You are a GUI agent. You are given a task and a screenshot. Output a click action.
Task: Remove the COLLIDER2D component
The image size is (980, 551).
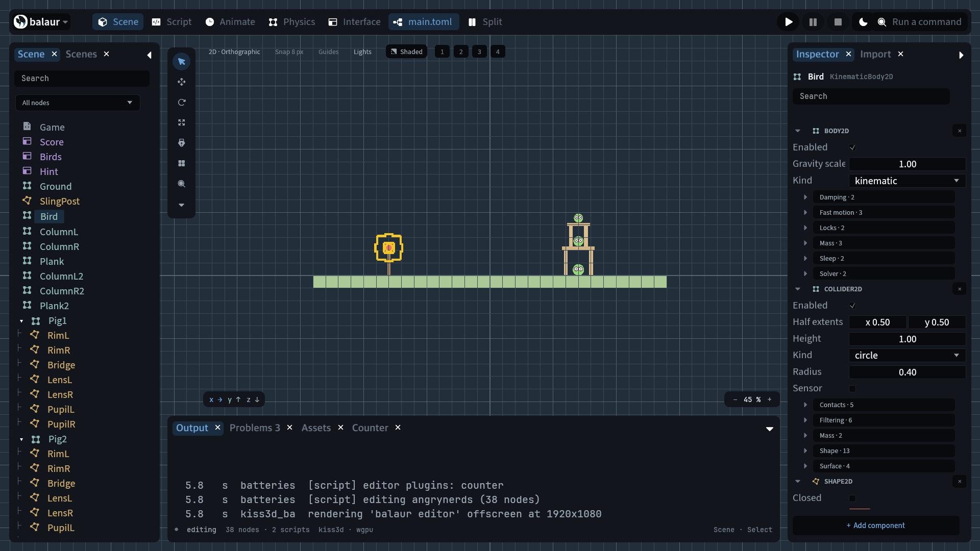click(x=960, y=289)
